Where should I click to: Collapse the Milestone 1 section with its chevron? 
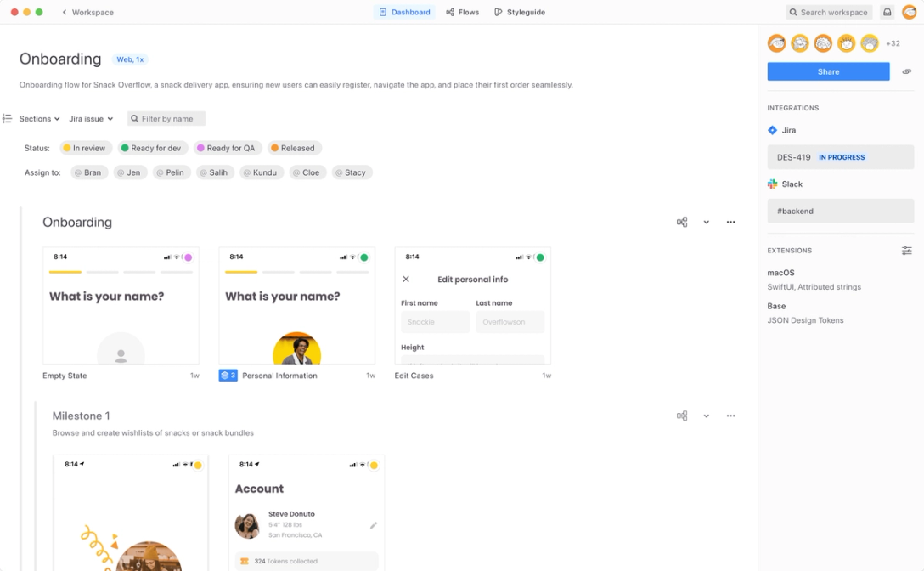(706, 416)
